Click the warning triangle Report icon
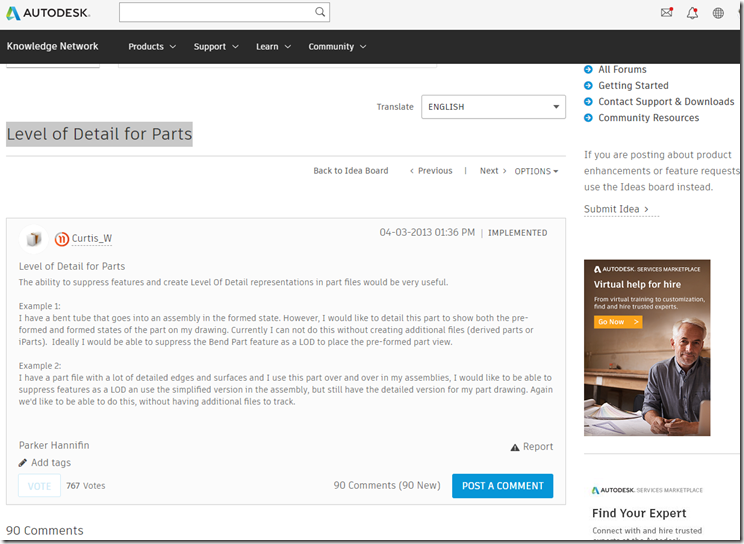 [x=515, y=447]
